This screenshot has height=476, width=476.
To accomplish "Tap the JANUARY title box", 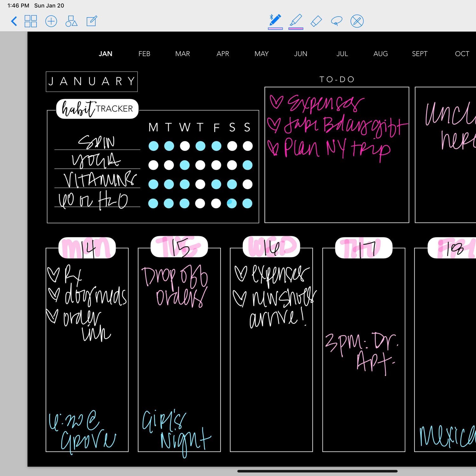I will (91, 82).
